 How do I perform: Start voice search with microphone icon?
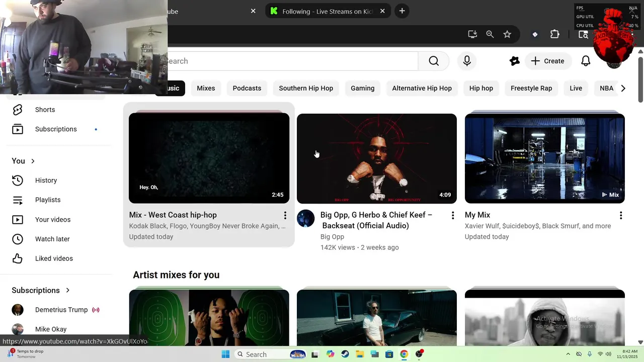coord(467,61)
